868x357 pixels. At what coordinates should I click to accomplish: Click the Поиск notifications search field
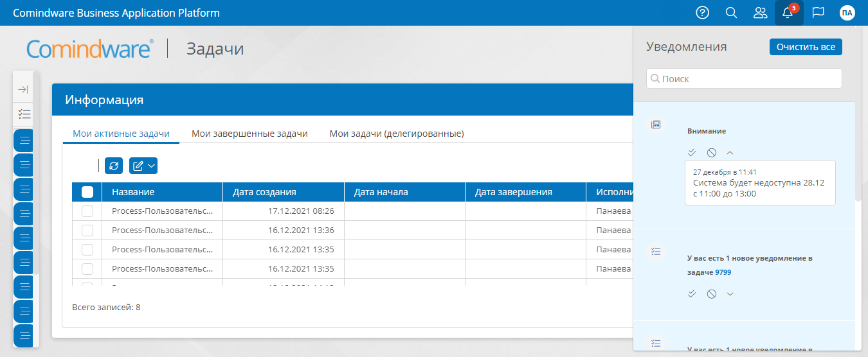click(x=744, y=78)
